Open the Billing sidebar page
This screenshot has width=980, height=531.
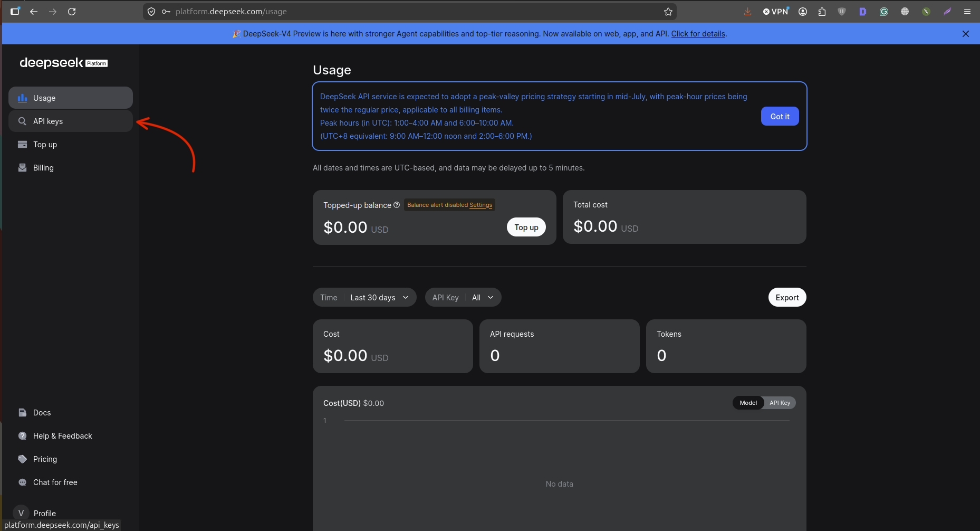(71, 167)
